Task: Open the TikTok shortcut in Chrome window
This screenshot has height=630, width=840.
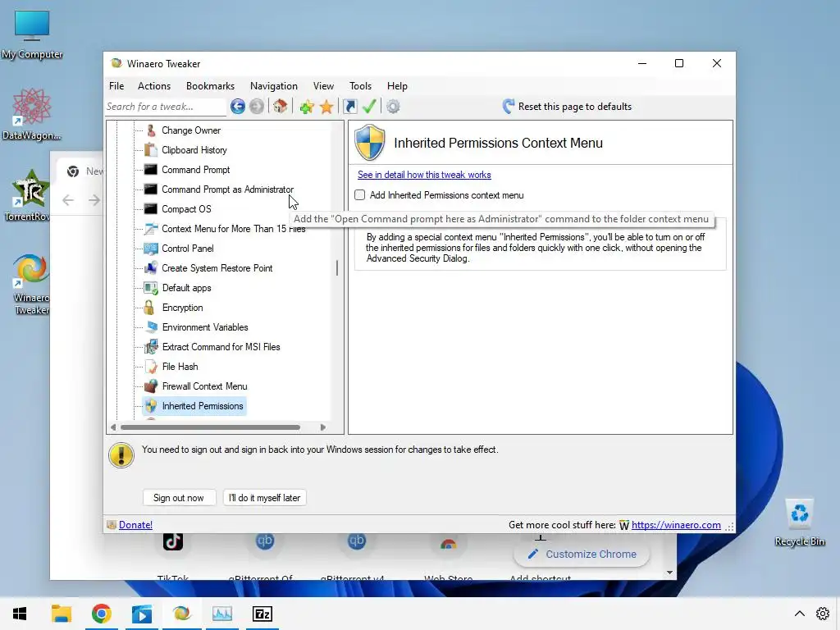Action: click(x=172, y=541)
